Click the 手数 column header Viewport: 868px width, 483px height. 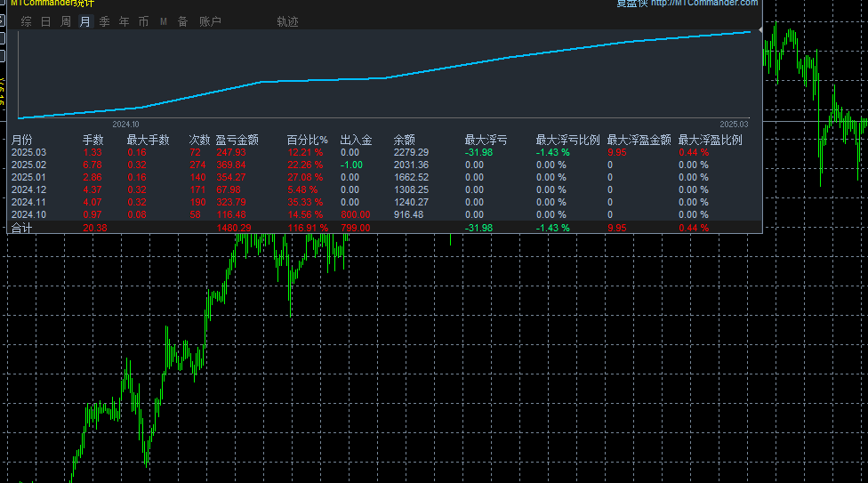[x=93, y=141]
